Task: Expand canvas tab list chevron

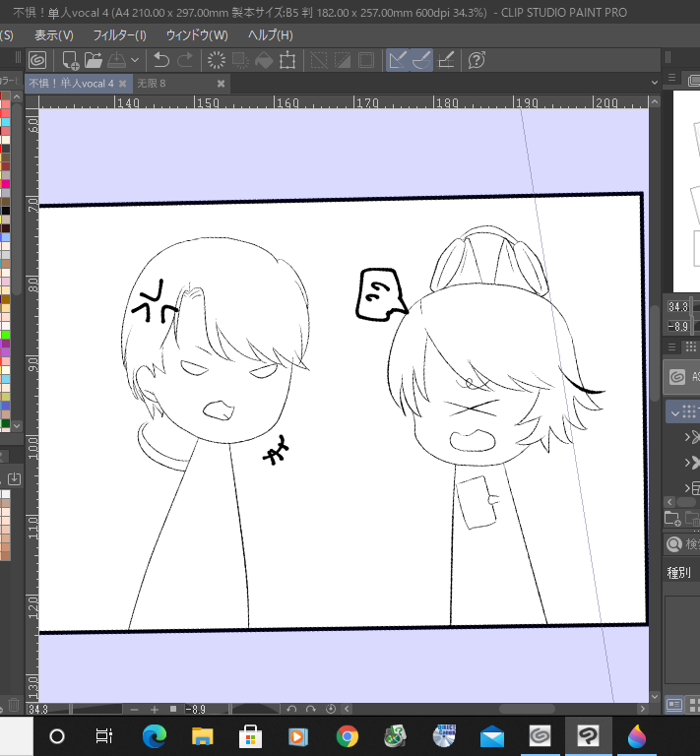Action: (654, 83)
